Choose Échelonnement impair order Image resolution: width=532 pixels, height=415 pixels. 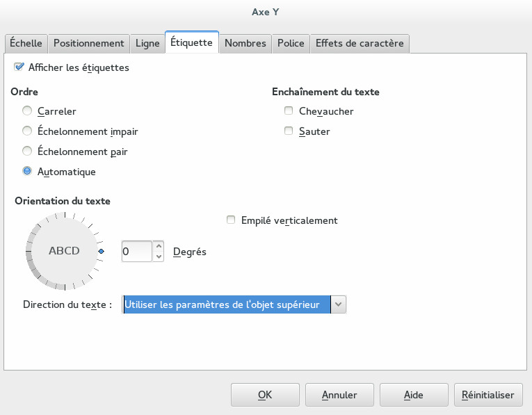[x=27, y=131]
